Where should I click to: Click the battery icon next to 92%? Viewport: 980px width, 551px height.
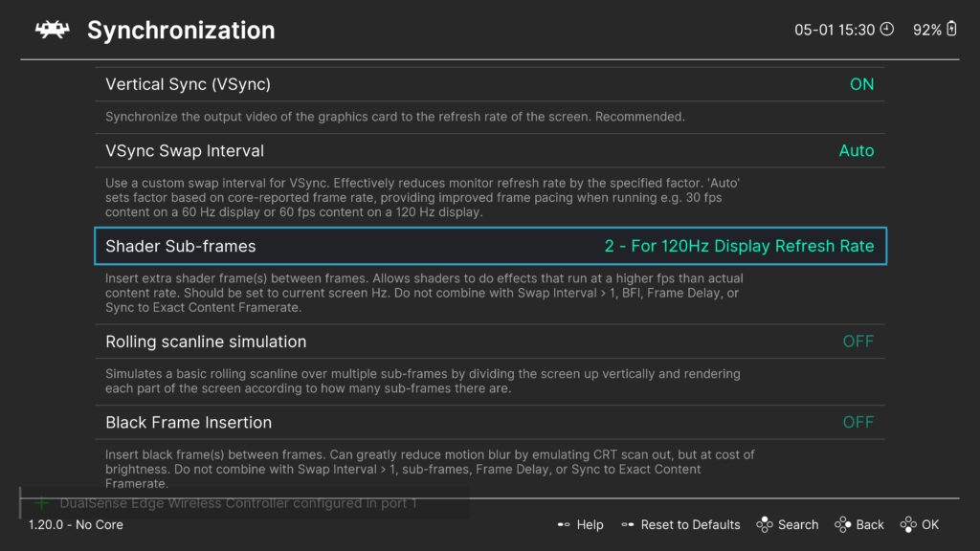(x=951, y=29)
